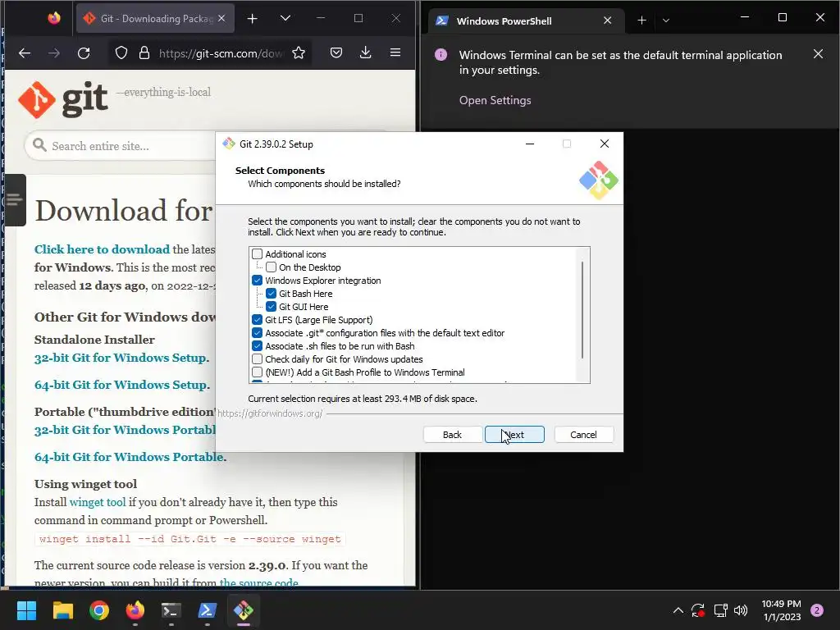Open new tab in Firefox
Viewport: 840px width, 630px height.
(x=253, y=19)
